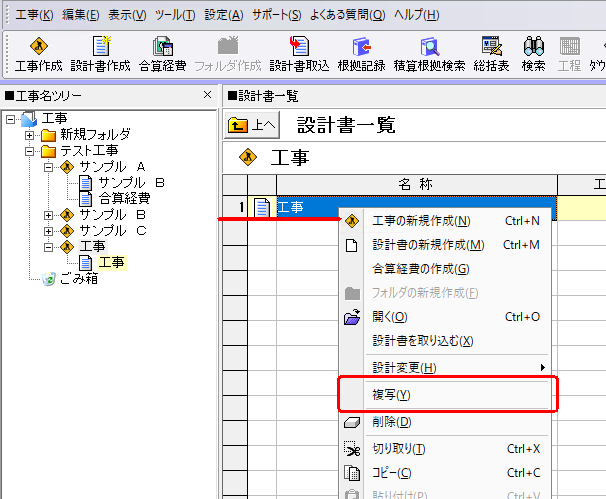Open the 編集(E) menu
Viewport: 606px width, 499px height.
[x=80, y=15]
